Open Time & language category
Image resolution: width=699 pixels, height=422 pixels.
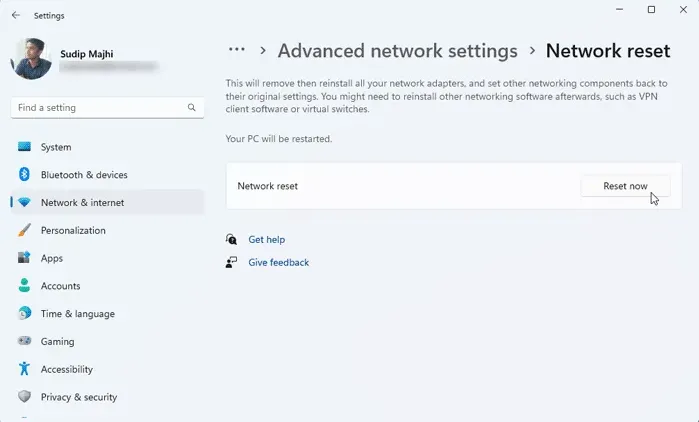[107, 314]
